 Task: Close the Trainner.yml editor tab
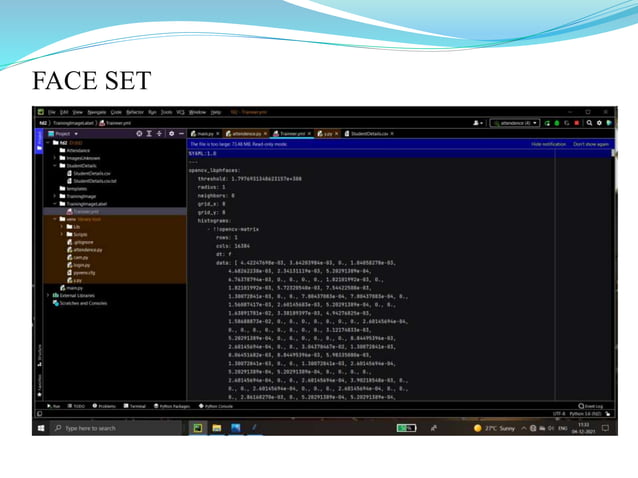tap(309, 133)
